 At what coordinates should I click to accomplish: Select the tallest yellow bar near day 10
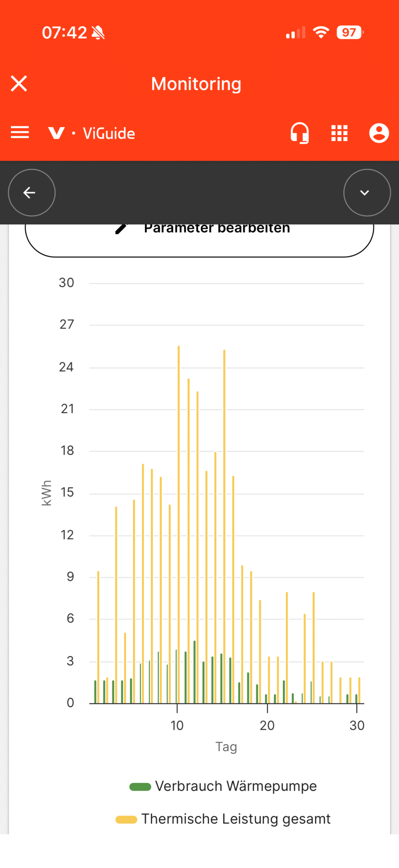(179, 524)
